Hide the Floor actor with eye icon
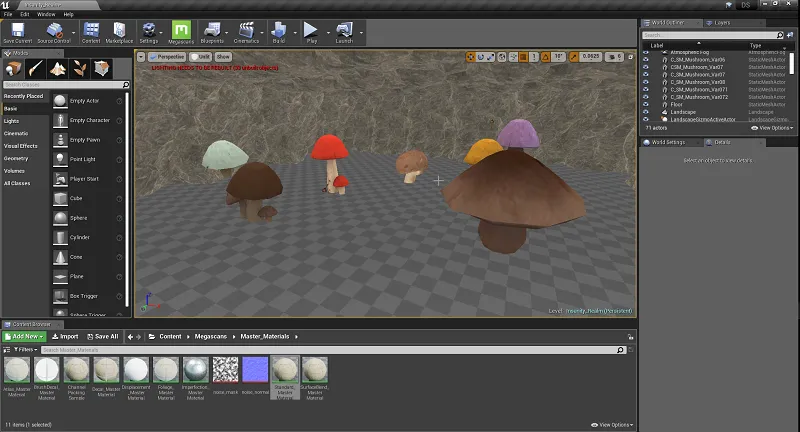Viewport: 800px width, 432px height. (x=646, y=104)
